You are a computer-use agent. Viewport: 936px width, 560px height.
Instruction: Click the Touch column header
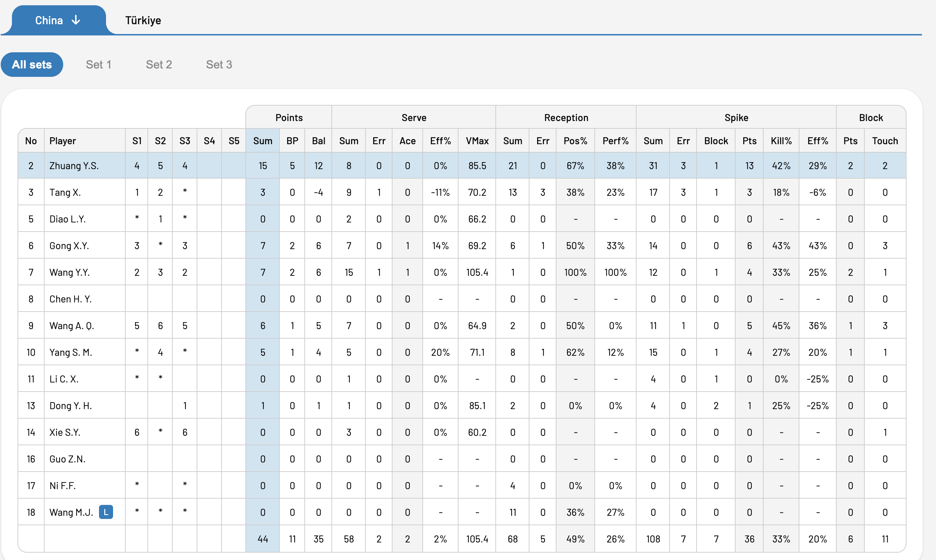coord(885,141)
